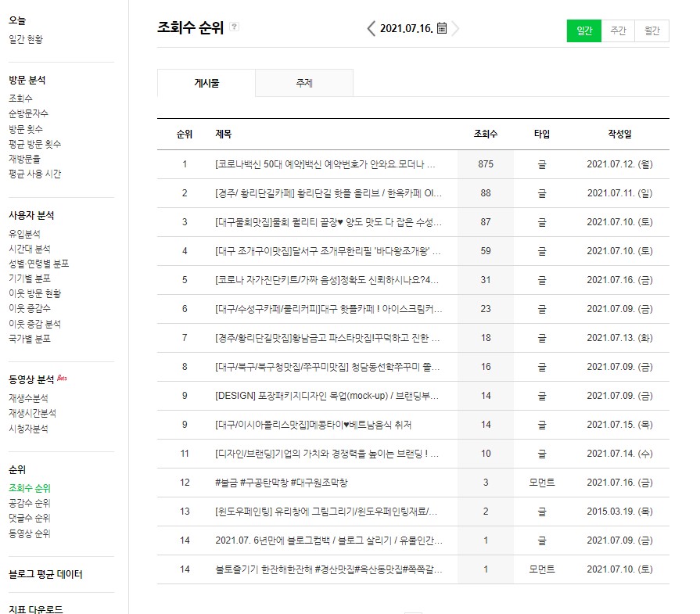Click the right arrow to view next date

(458, 28)
